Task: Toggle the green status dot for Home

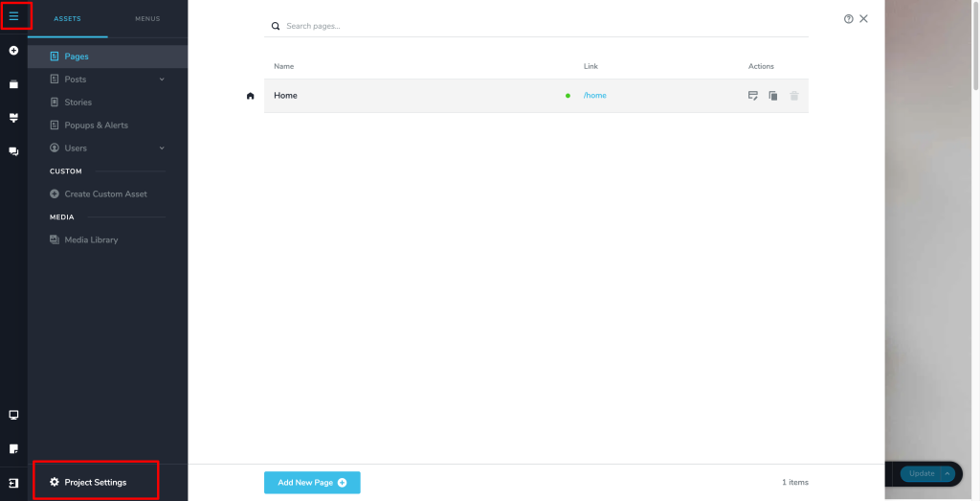Action: pos(568,96)
